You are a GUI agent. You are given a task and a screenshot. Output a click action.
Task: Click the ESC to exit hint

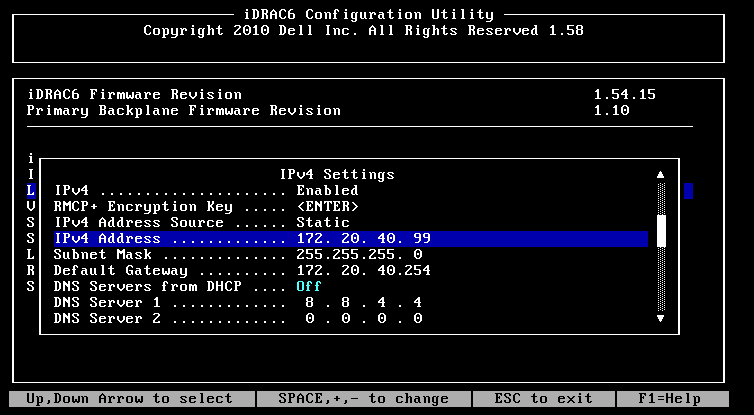(x=543, y=399)
